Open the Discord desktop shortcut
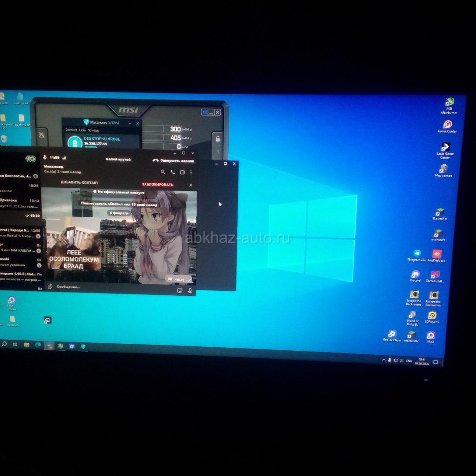Screen dimensions: 476x476 coord(415,275)
